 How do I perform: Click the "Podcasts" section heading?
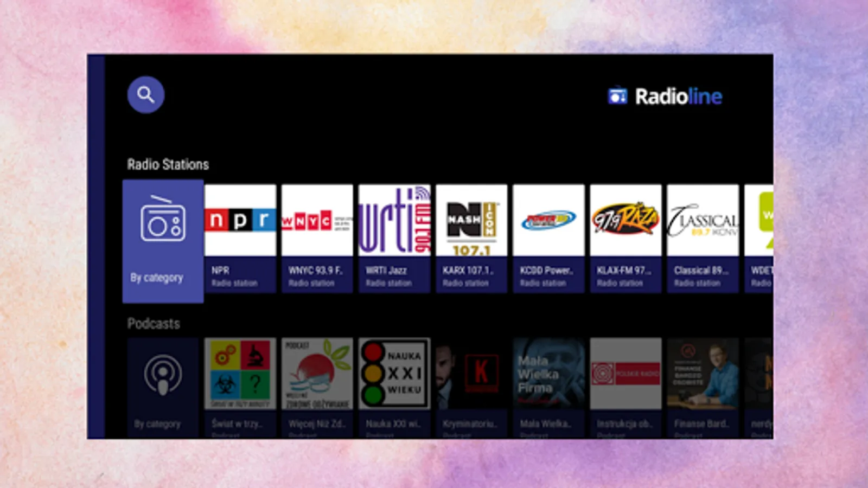tap(154, 324)
